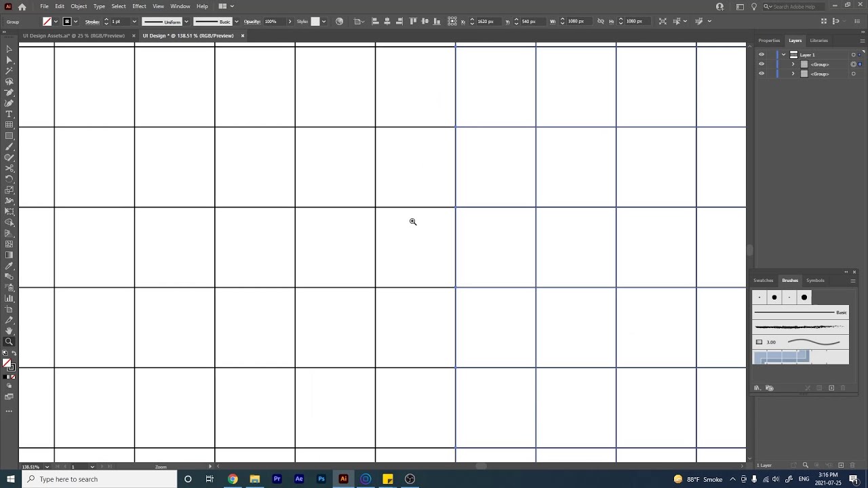Click Vertical Align Bottom icon
The image size is (868, 488).
click(437, 21)
